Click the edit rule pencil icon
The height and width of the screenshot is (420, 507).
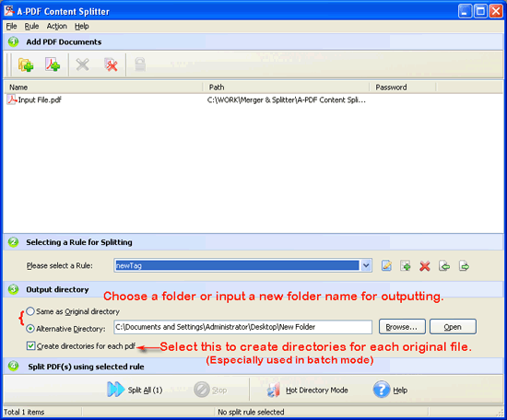click(x=386, y=266)
